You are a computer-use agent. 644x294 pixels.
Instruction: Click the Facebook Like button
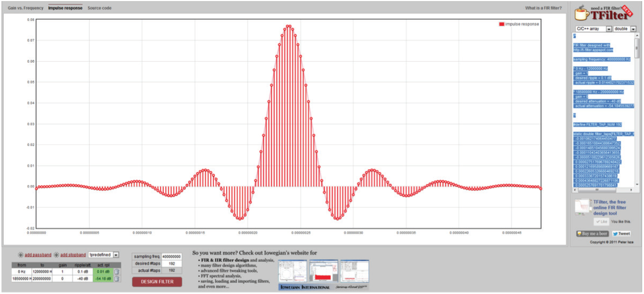coord(601,222)
